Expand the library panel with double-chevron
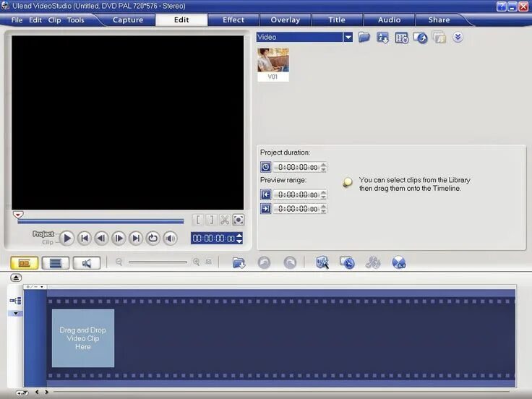The image size is (532, 399). pyautogui.click(x=458, y=37)
